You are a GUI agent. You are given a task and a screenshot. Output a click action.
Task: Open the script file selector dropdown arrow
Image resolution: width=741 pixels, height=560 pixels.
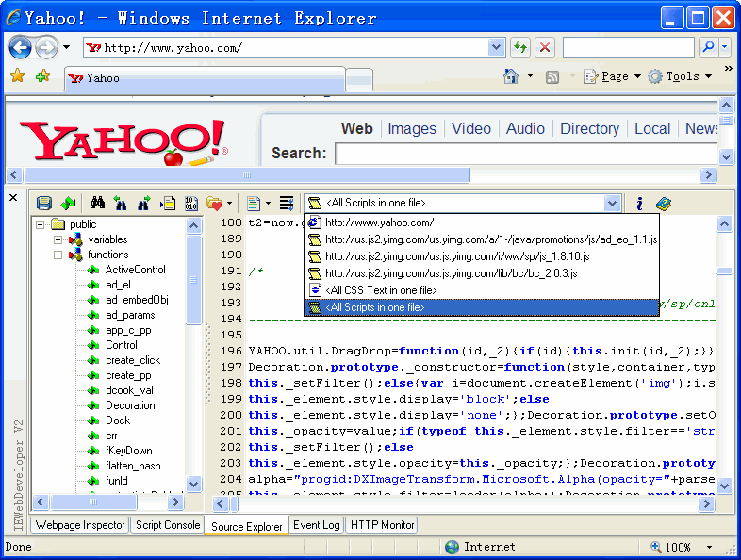(612, 203)
